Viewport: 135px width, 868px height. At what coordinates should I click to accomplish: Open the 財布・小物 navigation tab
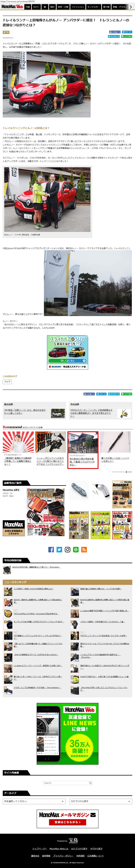(x=63, y=7)
